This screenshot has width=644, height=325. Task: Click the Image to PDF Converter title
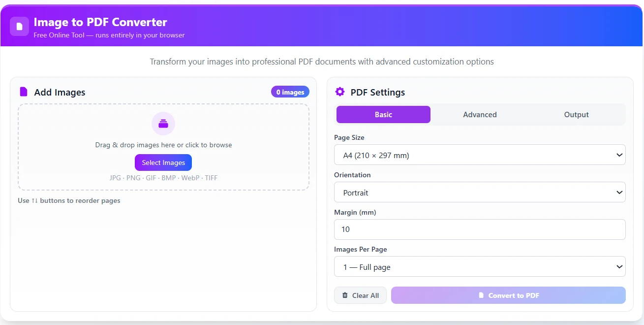point(100,22)
